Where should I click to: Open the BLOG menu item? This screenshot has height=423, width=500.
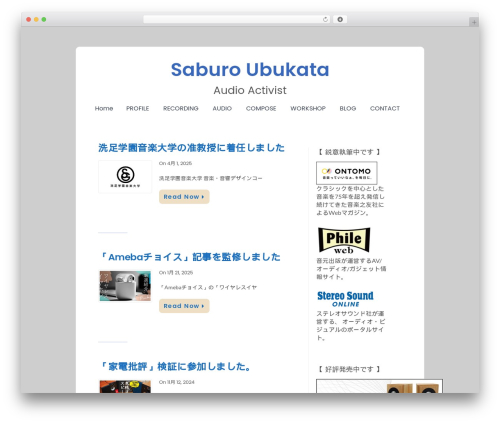point(348,108)
